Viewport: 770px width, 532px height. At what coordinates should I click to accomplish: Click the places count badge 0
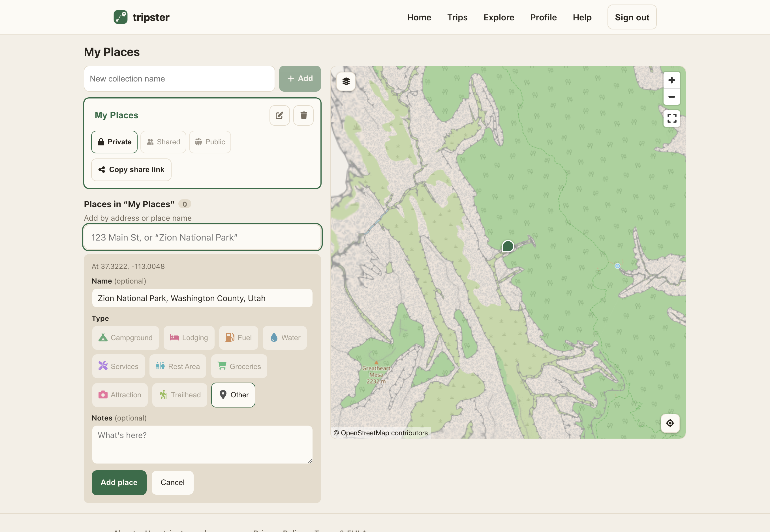click(x=185, y=204)
